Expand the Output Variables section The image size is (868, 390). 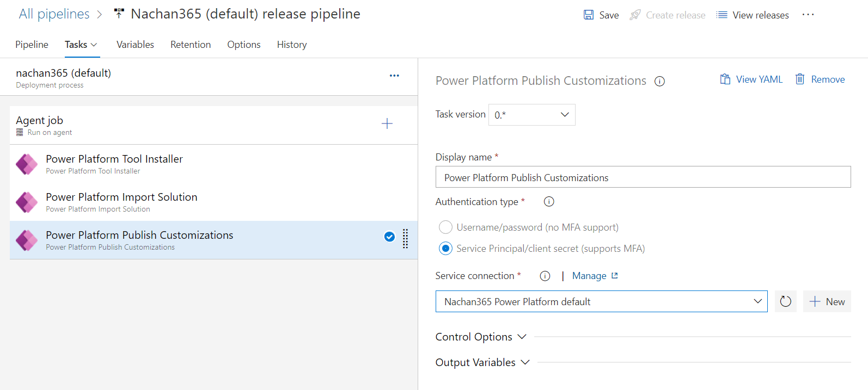coord(482,362)
